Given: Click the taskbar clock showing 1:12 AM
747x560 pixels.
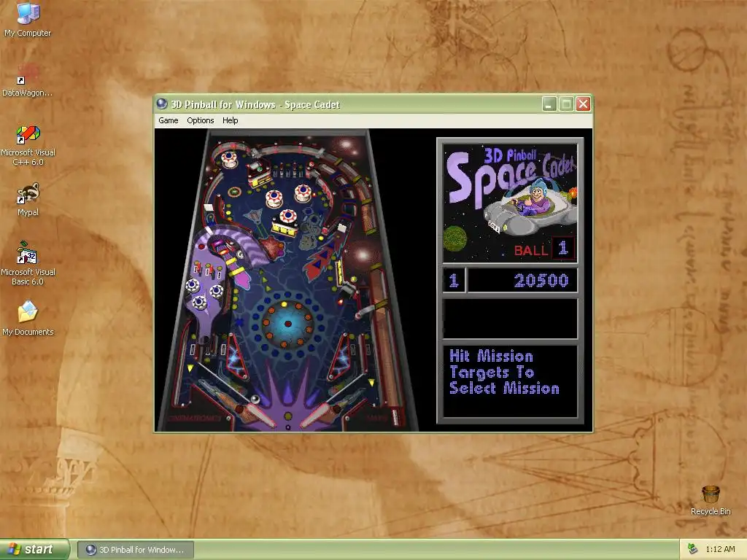Looking at the screenshot, I should coord(720,549).
